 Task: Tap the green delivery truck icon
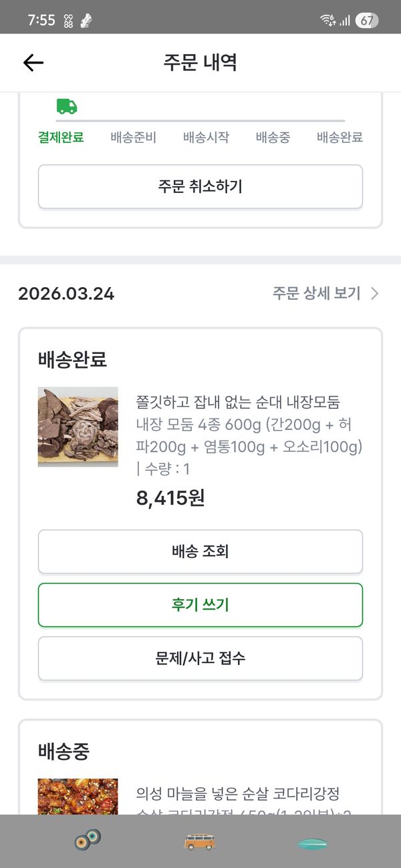pyautogui.click(x=67, y=106)
